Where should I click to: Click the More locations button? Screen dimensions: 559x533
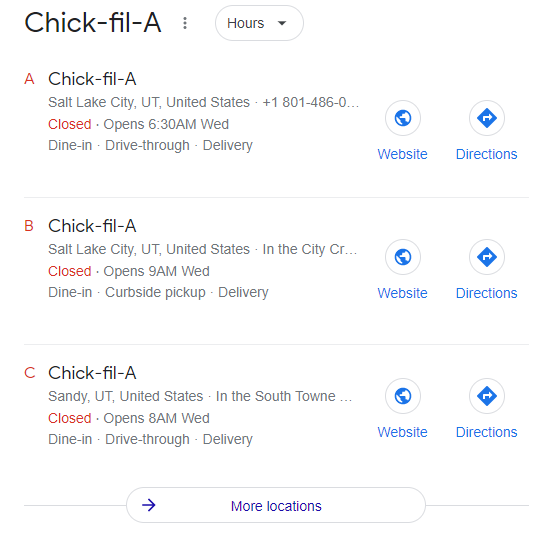click(x=276, y=505)
